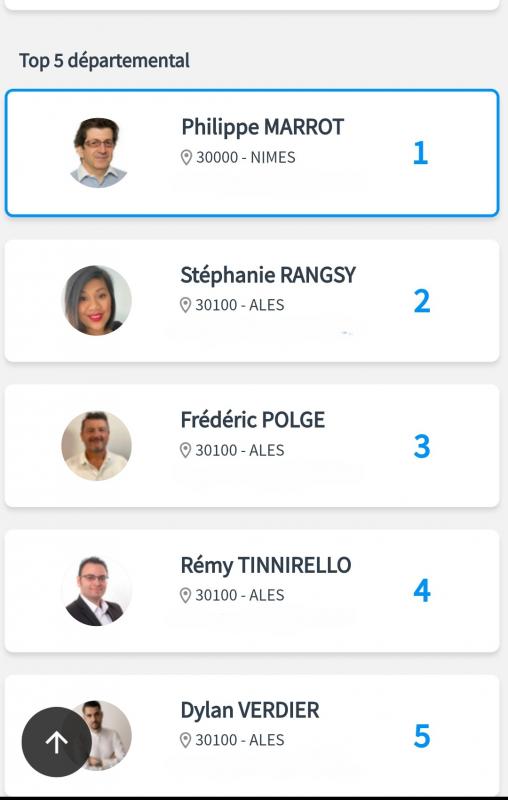This screenshot has height=800, width=508.
Task: Open Stéphanie RANGSY's profile photo
Action: tap(96, 301)
